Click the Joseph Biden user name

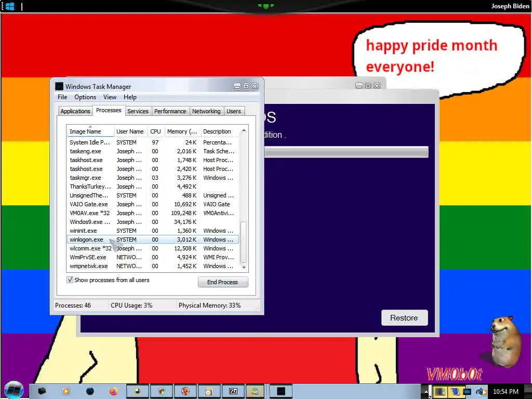coord(510,6)
